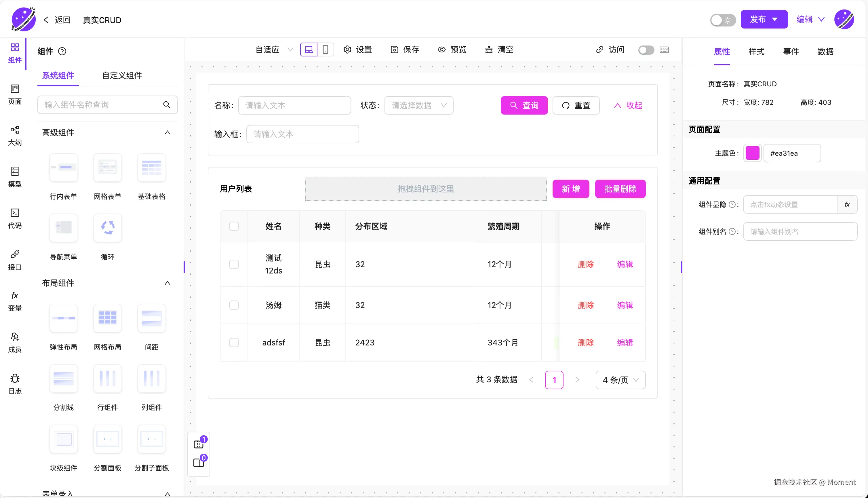Click the 清空 clear canvas icon
The height and width of the screenshot is (498, 868).
click(x=489, y=50)
